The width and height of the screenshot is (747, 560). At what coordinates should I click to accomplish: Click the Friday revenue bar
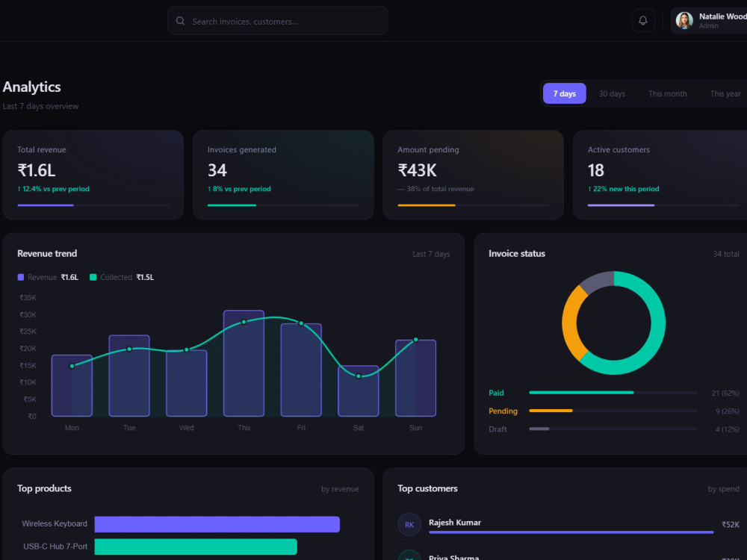tap(301, 370)
